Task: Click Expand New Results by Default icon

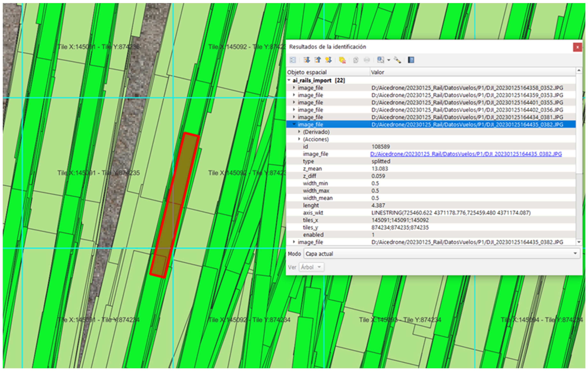Action: point(328,60)
